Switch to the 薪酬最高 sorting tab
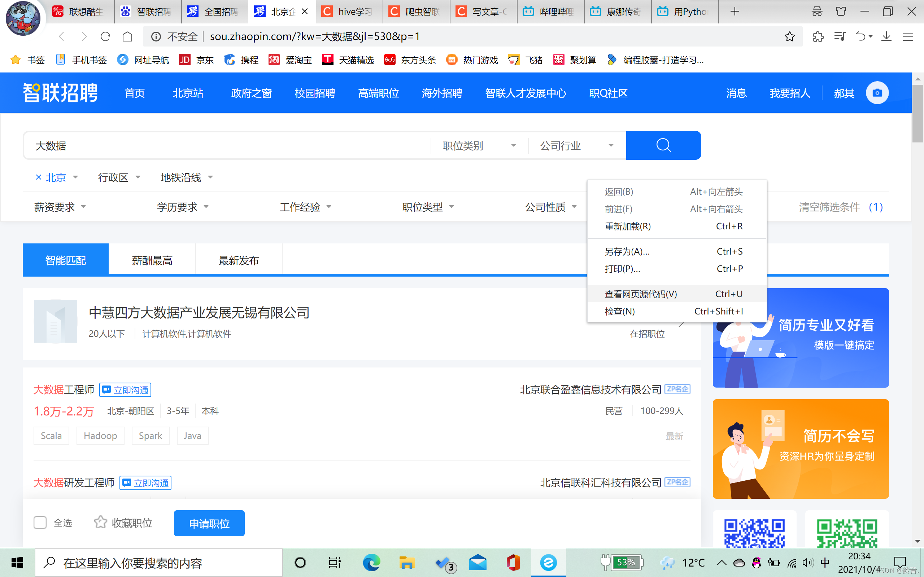924x577 pixels. click(152, 260)
